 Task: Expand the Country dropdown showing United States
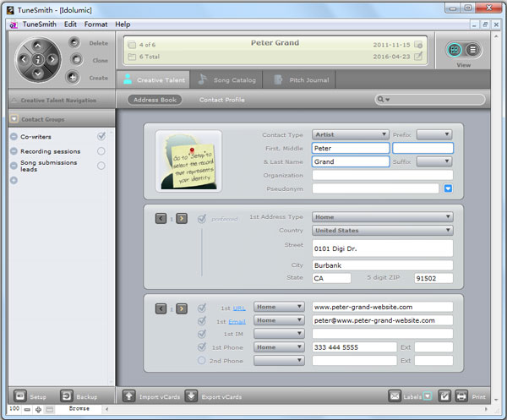(x=382, y=231)
